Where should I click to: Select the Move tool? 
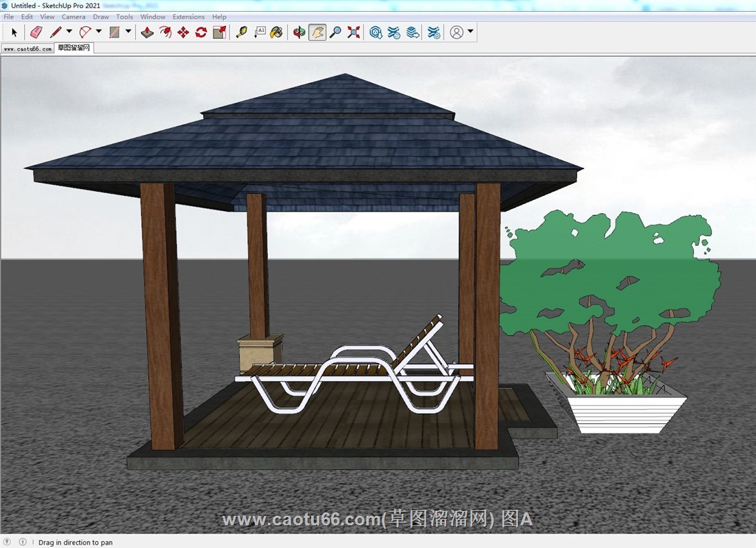(183, 32)
